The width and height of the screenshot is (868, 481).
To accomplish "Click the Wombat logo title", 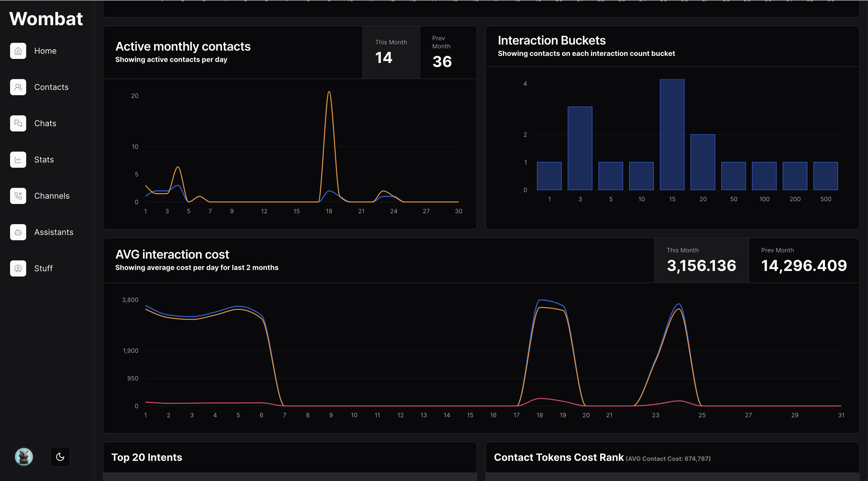I will [x=46, y=19].
